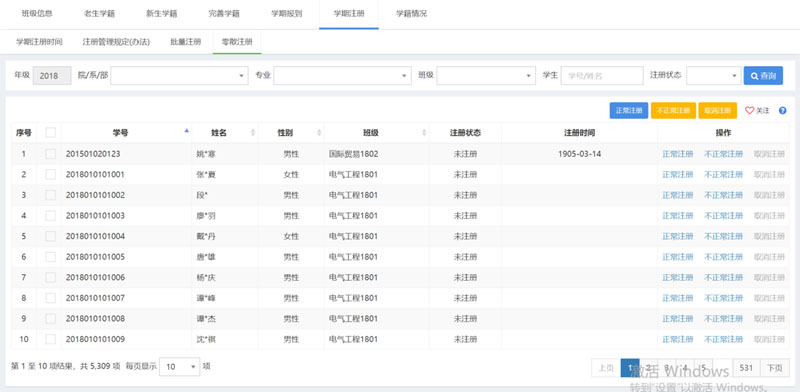Viewport: 800px width, 392px height.
Task: Open the 学期注册时间 sub-tab
Action: 39,42
